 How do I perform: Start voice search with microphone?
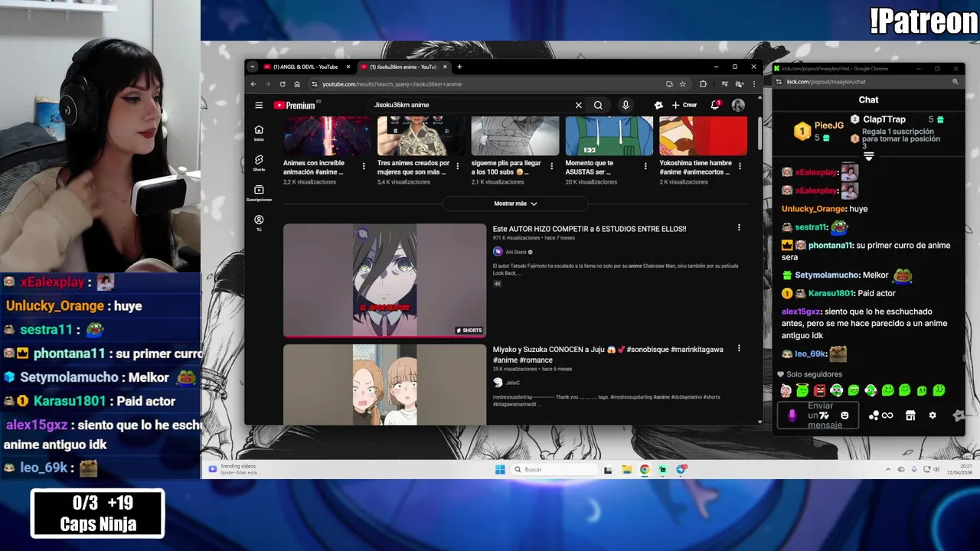pos(626,105)
